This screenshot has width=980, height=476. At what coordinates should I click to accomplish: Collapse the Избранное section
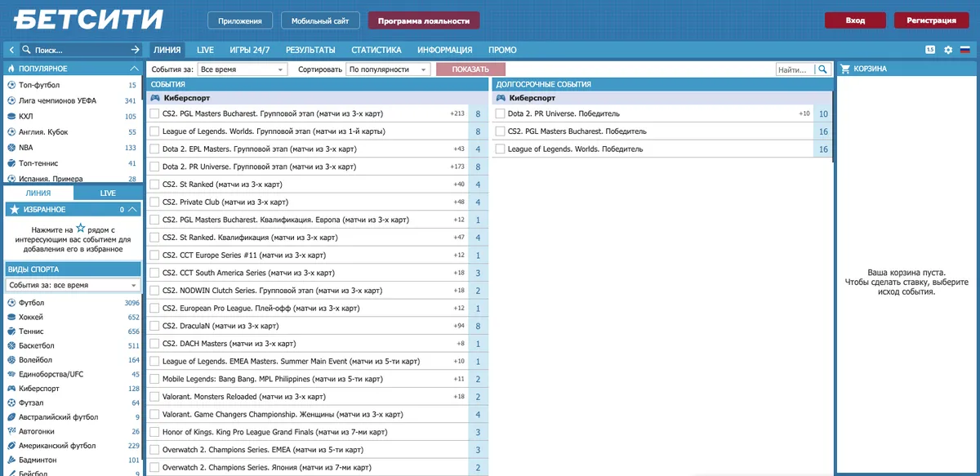coord(132,210)
